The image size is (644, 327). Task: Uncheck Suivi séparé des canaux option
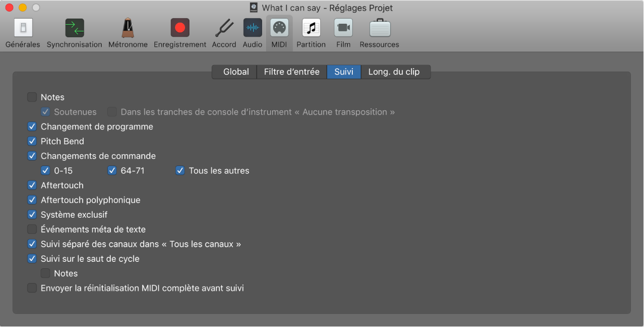tap(32, 244)
